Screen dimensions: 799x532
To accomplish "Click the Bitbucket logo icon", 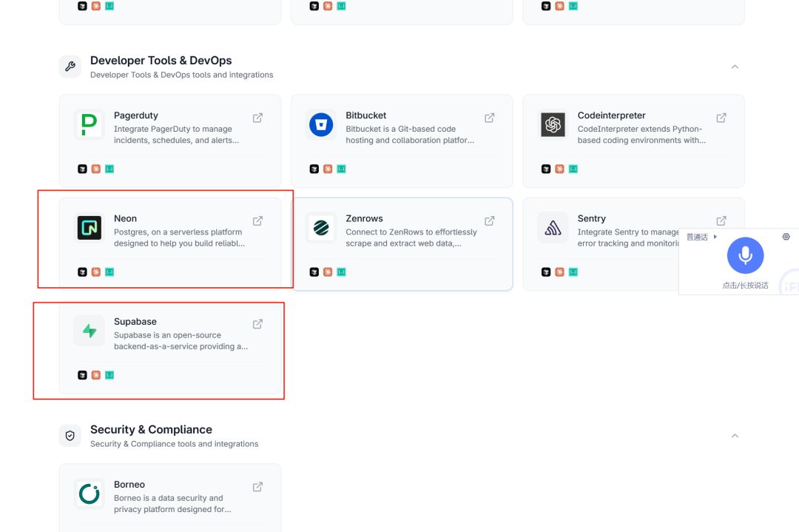I will tap(321, 125).
